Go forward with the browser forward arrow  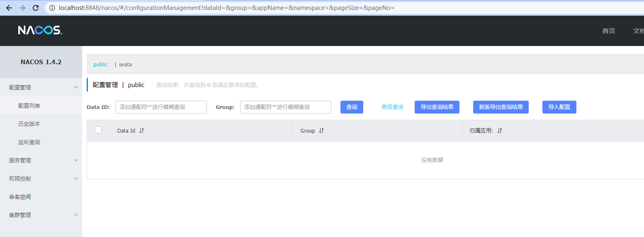tap(22, 8)
